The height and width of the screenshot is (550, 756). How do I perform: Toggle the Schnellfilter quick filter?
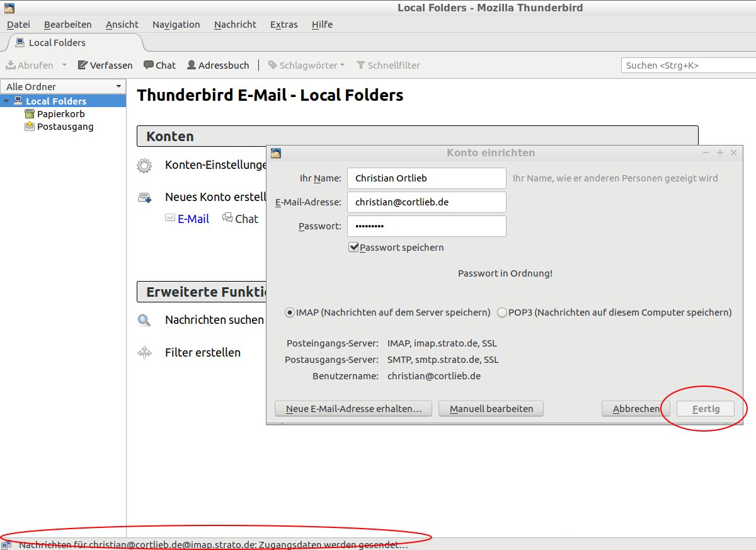(388, 66)
